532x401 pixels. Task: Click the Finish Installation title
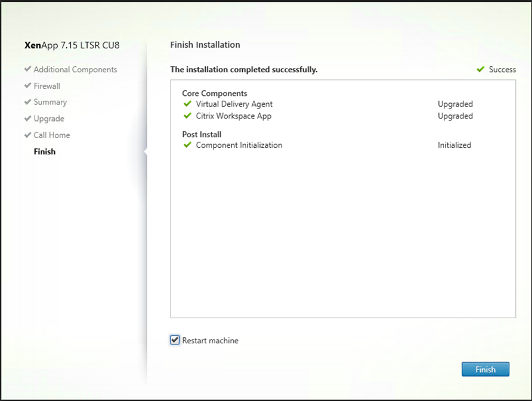(x=205, y=45)
